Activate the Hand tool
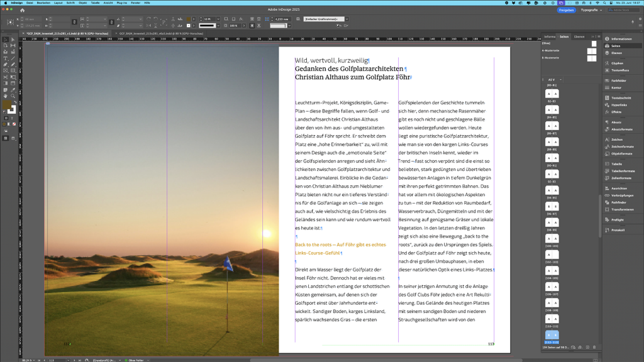Viewport: 644px width, 362px height. (x=5, y=96)
